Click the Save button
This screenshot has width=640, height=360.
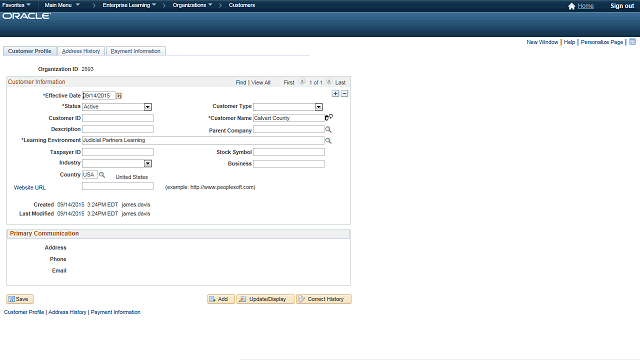pos(20,299)
